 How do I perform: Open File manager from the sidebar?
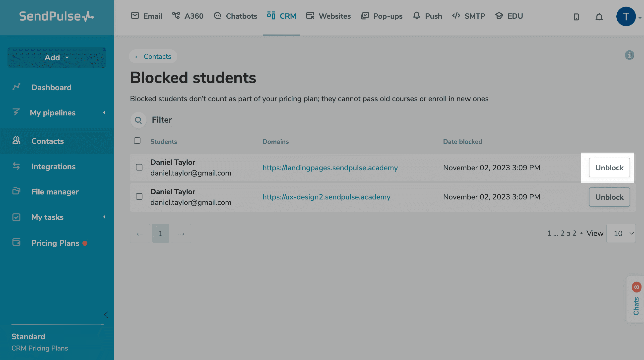(55, 192)
